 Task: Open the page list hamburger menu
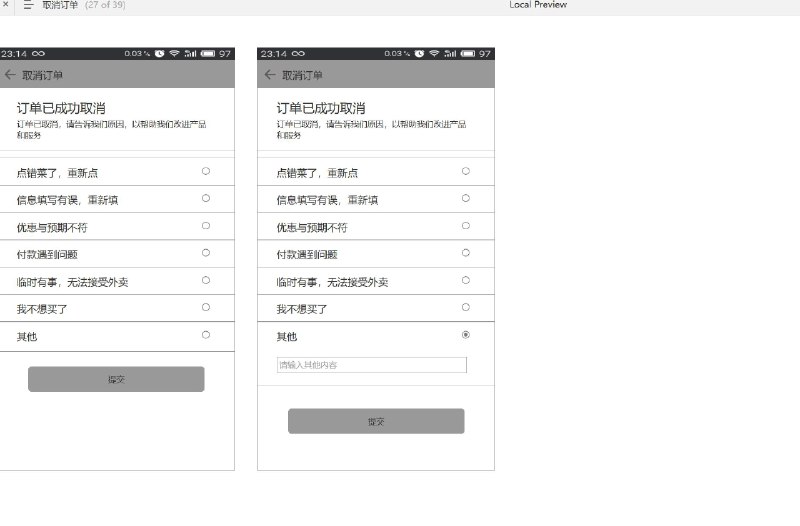click(x=29, y=5)
